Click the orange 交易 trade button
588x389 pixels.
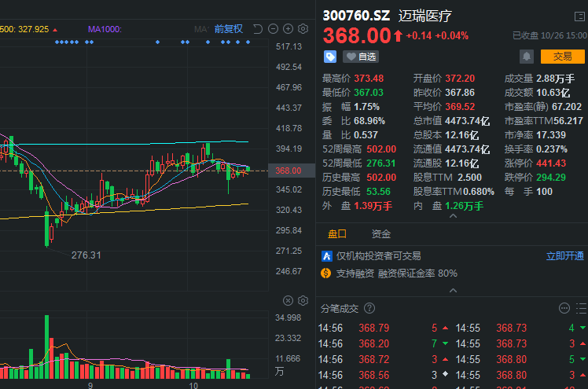coord(563,57)
